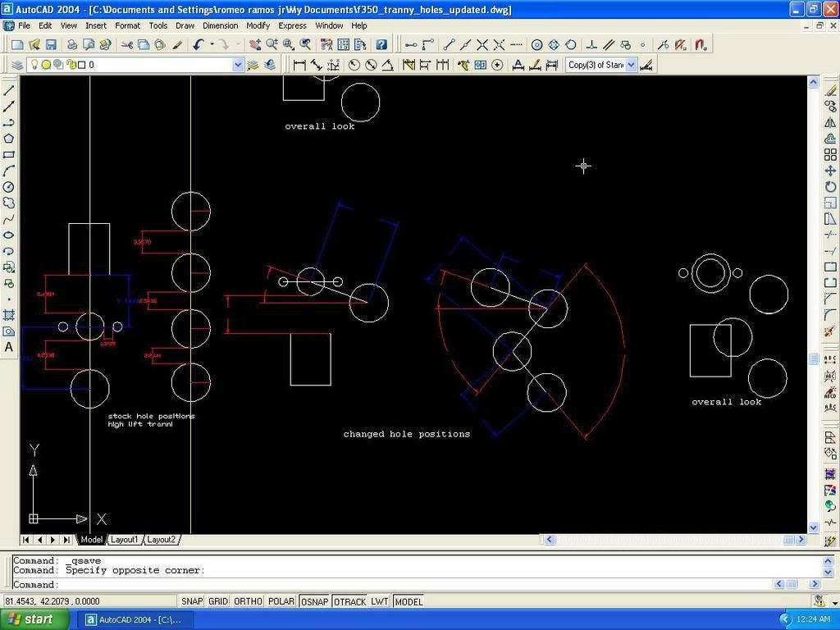Image resolution: width=840 pixels, height=630 pixels.
Task: Open the Draw menu
Action: tap(185, 25)
